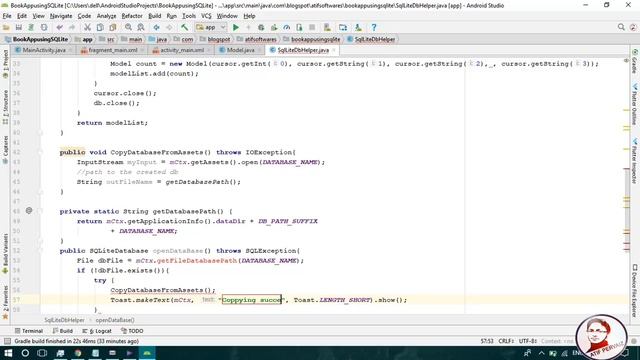Toggle the Favorites side panel
Image resolution: width=640 pixels, height=360 pixels.
coord(5,302)
